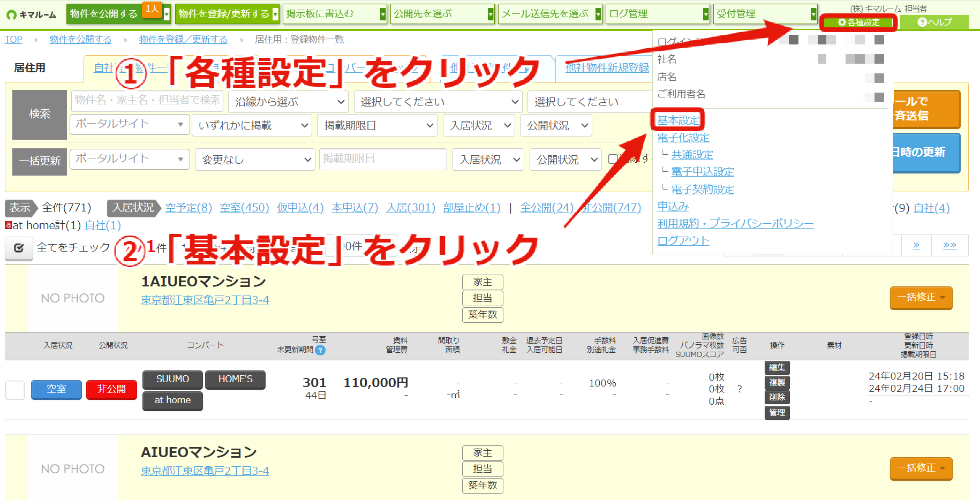Click 編集 button for room 301
Viewport: 980px width, 500px height.
[x=777, y=368]
